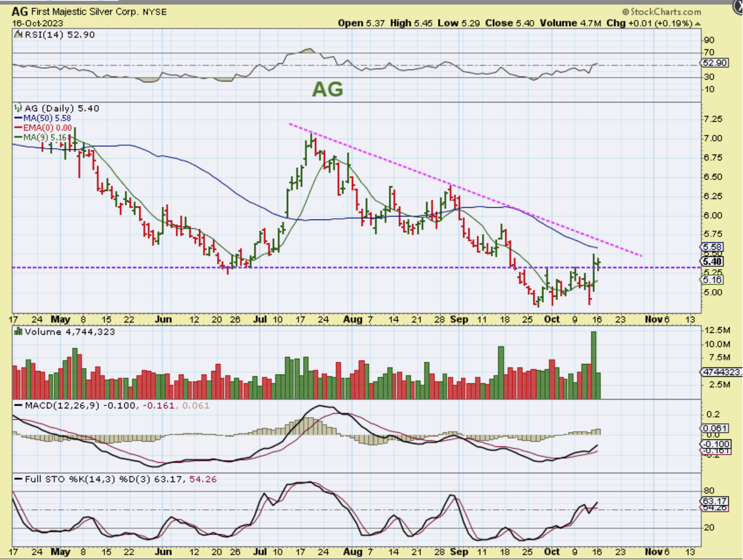Viewport: 743px width, 560px height.
Task: Select the chart title 'AG First Majestic Silver Corp.'
Action: (75, 12)
